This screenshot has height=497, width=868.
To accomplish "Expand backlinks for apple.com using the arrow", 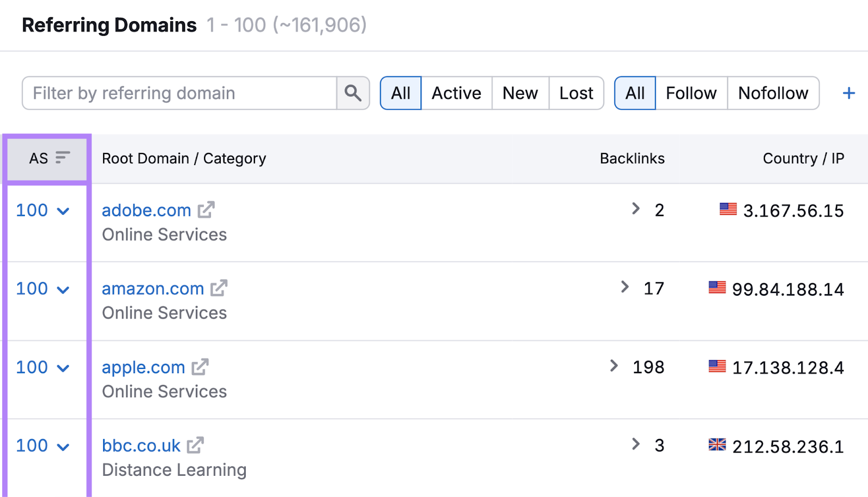I will tap(613, 366).
